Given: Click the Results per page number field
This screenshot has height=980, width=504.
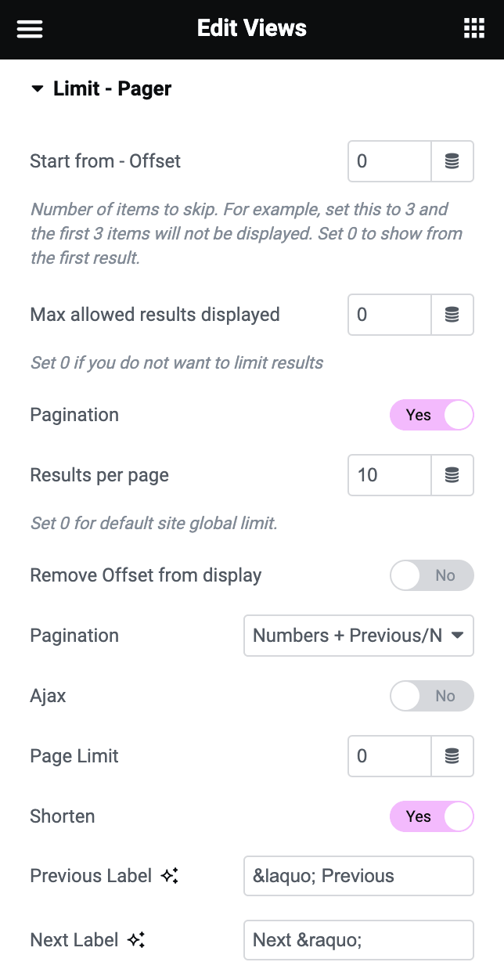Looking at the screenshot, I should click(x=390, y=475).
